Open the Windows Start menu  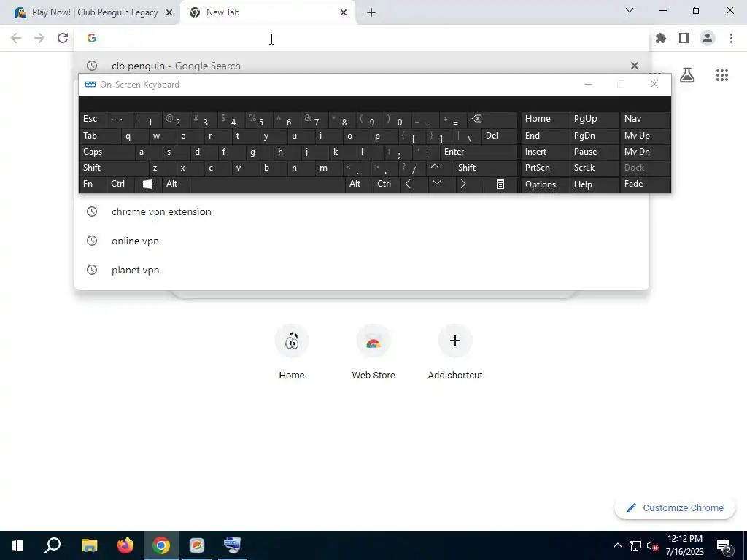coord(18,545)
